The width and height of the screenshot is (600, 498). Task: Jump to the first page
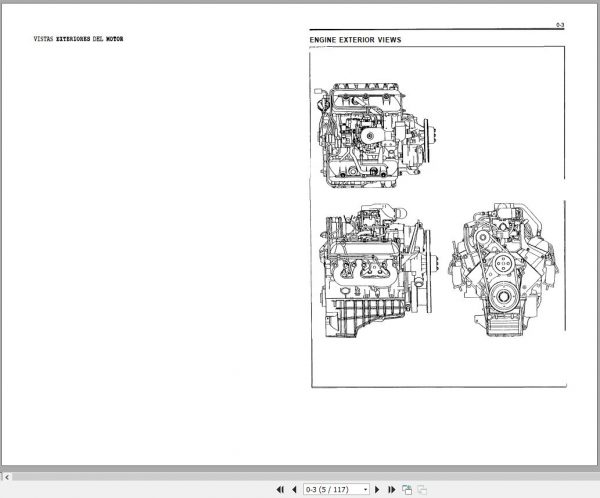[x=280, y=489]
